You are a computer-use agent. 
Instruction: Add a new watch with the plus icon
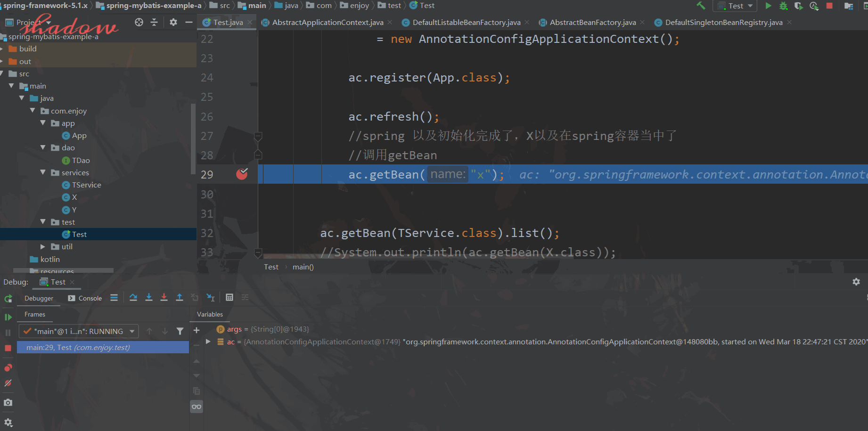[197, 330]
